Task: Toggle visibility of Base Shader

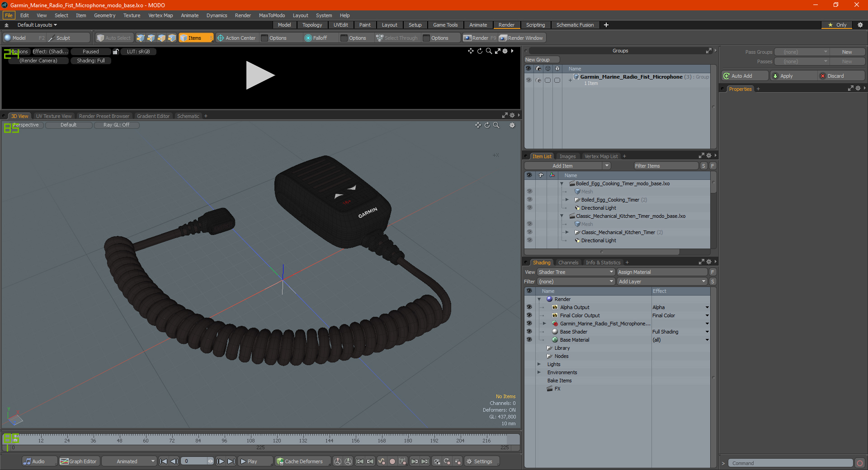Action: coord(529,332)
